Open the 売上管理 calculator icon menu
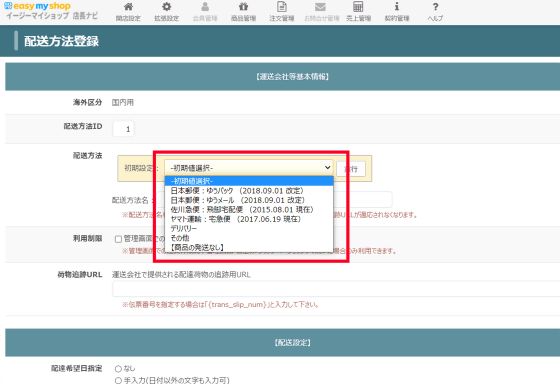Viewport: 560px width, 384px height. [358, 12]
